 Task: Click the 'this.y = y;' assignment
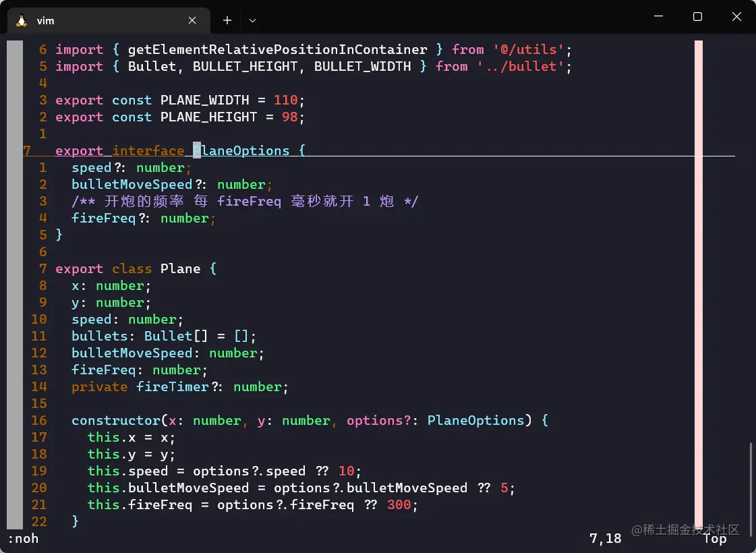coord(131,454)
